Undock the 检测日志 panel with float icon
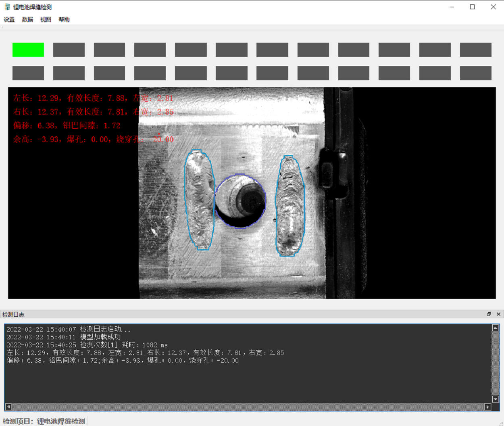504x426 pixels. pyautogui.click(x=489, y=314)
